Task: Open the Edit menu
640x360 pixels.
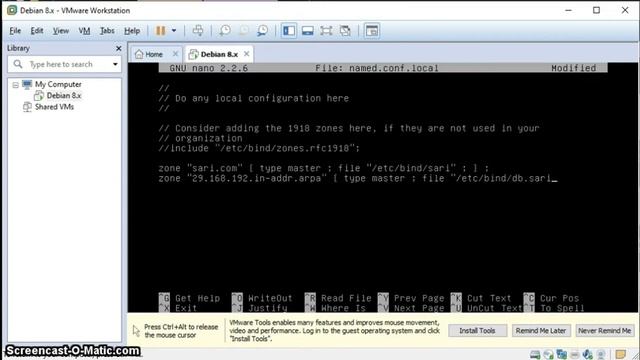Action: [37, 31]
